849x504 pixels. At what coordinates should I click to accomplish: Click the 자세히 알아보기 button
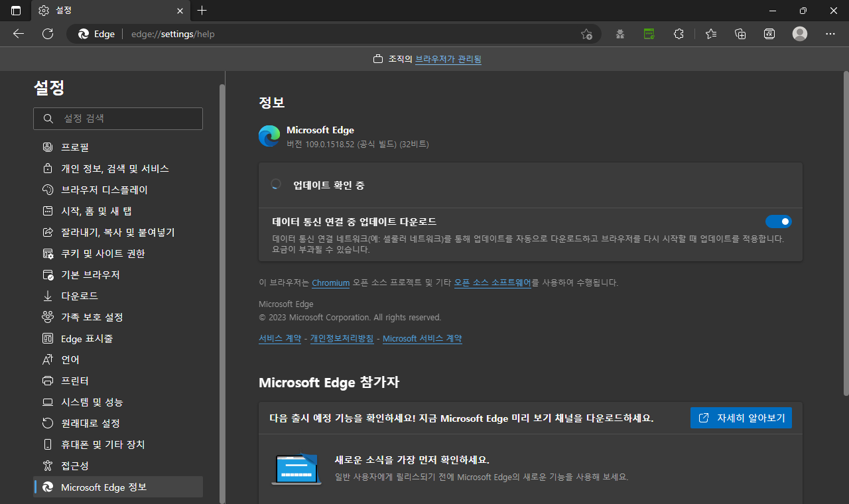point(741,418)
